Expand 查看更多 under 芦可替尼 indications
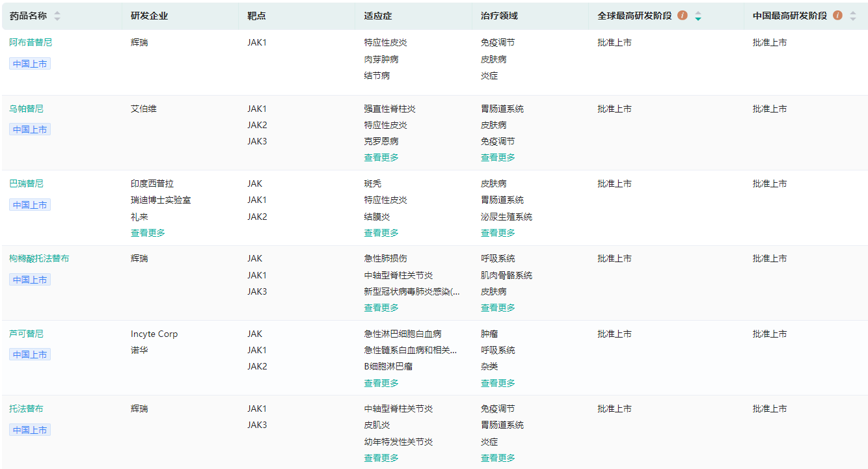Screen dimensions: 868x469 click(x=381, y=383)
